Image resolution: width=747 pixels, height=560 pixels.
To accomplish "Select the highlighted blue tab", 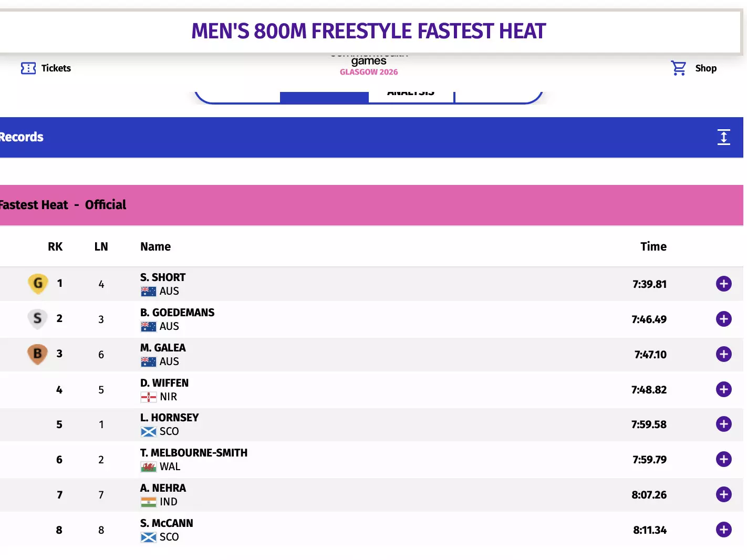I will coord(324,97).
